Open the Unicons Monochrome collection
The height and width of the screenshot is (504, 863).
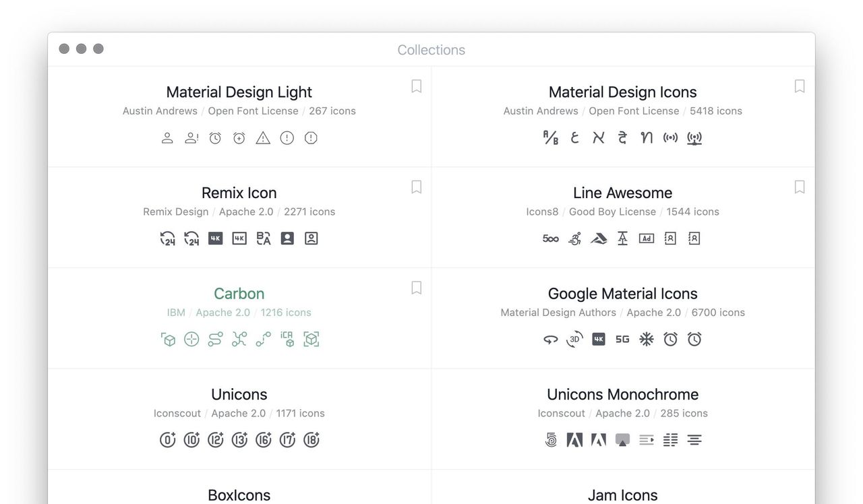coord(622,394)
